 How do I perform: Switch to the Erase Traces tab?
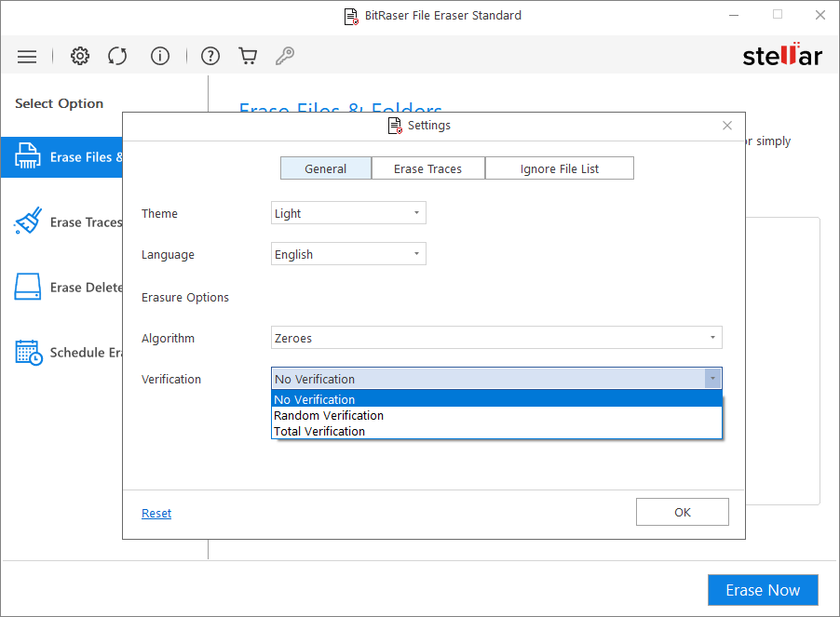(428, 168)
